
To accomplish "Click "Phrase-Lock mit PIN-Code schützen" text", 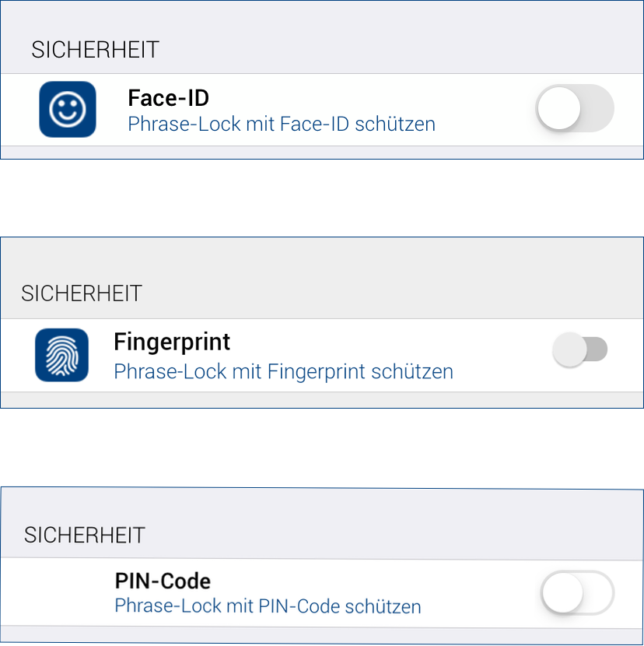I will [268, 606].
